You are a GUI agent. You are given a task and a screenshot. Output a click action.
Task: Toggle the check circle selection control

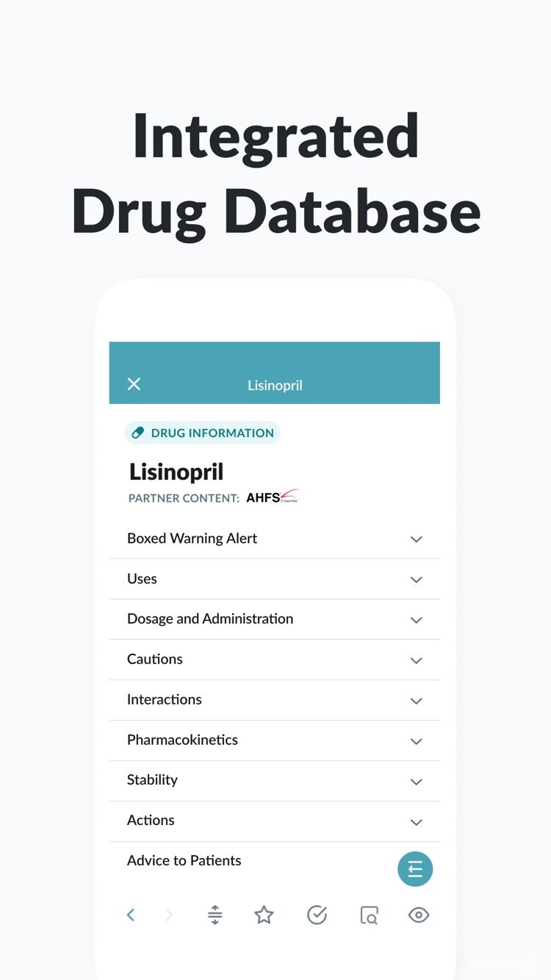(x=317, y=915)
